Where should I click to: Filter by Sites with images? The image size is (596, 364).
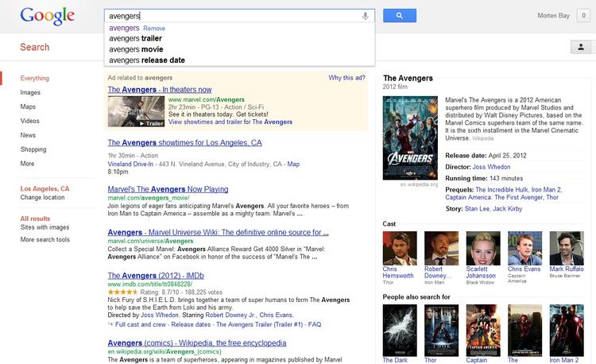(x=45, y=227)
